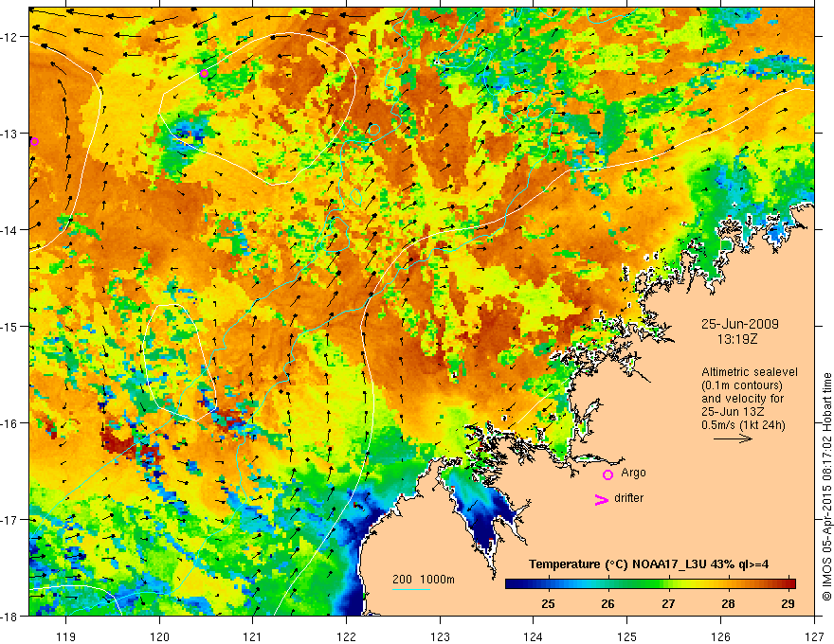Click the '0.5m/s (1kt 24h)' legend text

pos(743,425)
